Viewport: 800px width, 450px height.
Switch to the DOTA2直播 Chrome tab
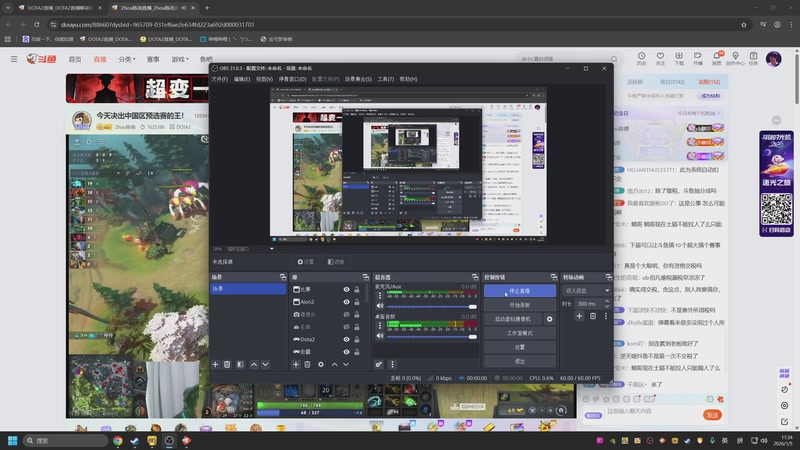coord(59,8)
